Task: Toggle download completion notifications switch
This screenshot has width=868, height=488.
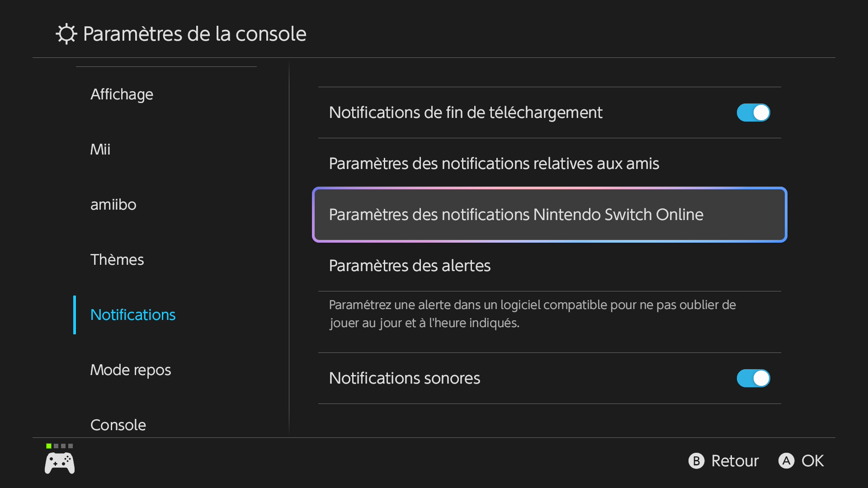Action: pyautogui.click(x=753, y=113)
